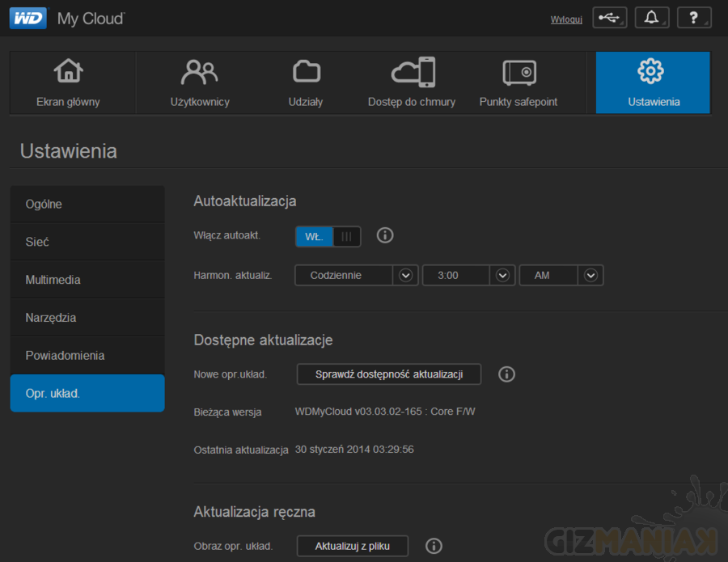The width and height of the screenshot is (728, 562).
Task: Select Sieć in settings sidebar
Action: pos(87,242)
